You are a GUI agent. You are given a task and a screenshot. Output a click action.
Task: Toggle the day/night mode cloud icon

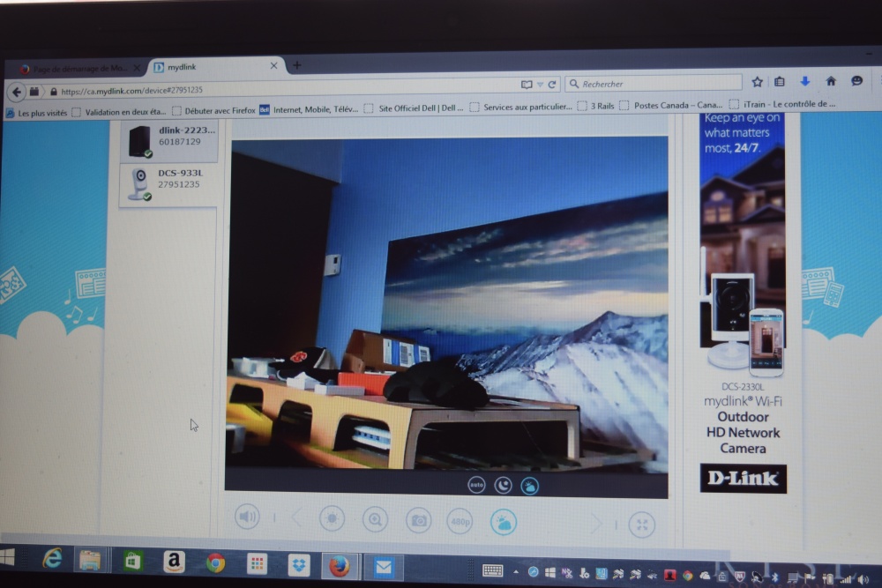[504, 523]
